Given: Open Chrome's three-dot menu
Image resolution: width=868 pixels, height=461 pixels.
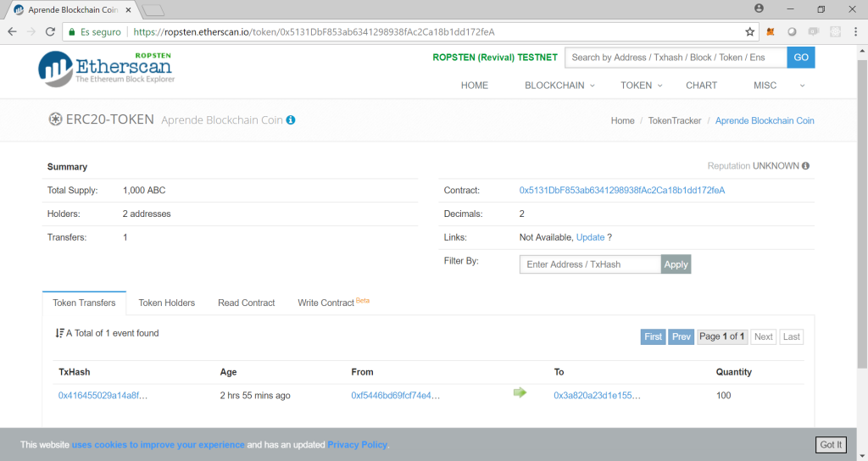Looking at the screenshot, I should point(856,31).
